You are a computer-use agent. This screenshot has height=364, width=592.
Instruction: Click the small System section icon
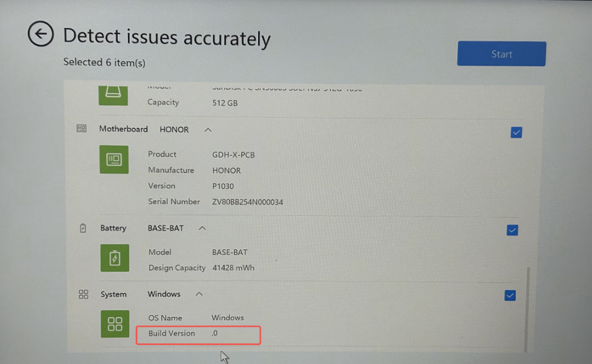[x=84, y=295]
